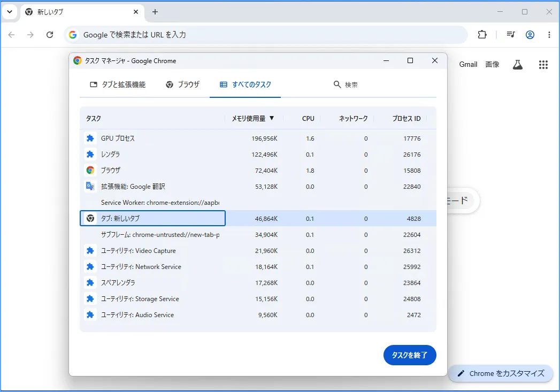
Task: Click the GPU プロセス puzzle icon
Action: pyautogui.click(x=90, y=138)
